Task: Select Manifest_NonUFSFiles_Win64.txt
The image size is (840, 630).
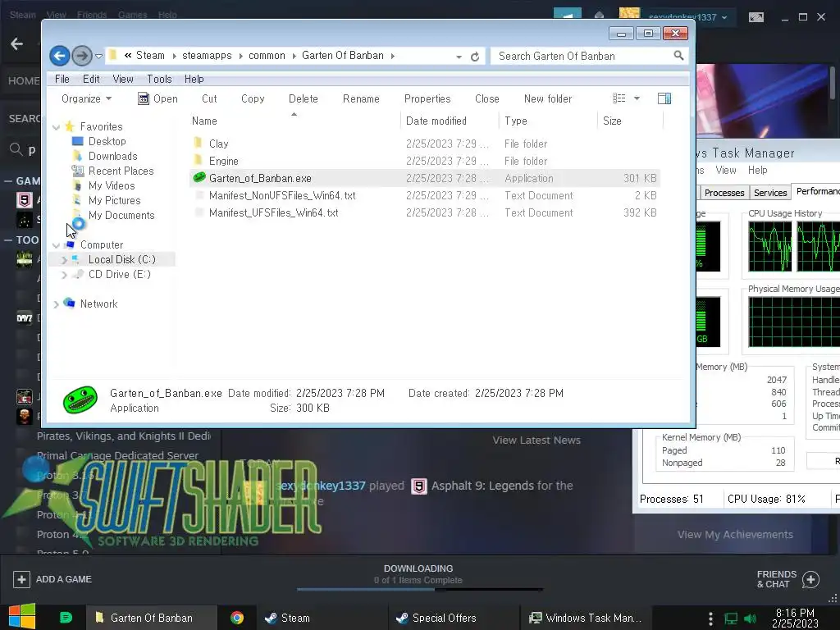Action: 282,195
